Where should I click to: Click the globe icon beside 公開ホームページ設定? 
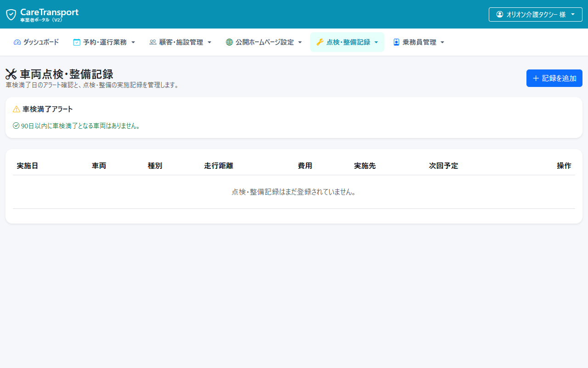pos(229,42)
